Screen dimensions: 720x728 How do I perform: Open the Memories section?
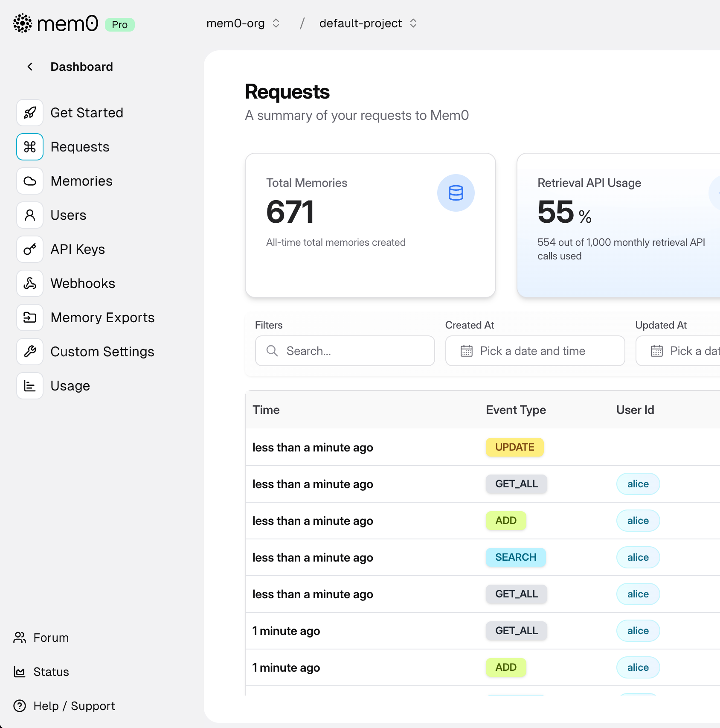[81, 181]
